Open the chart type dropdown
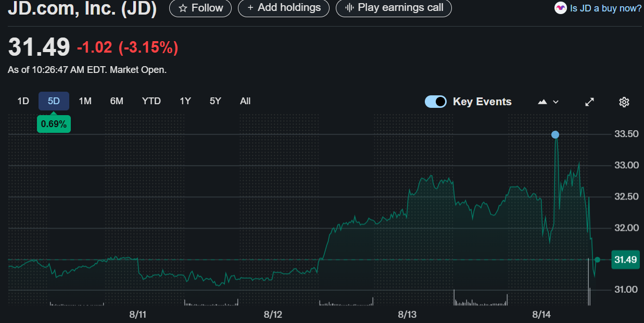The height and width of the screenshot is (323, 644). pos(548,102)
